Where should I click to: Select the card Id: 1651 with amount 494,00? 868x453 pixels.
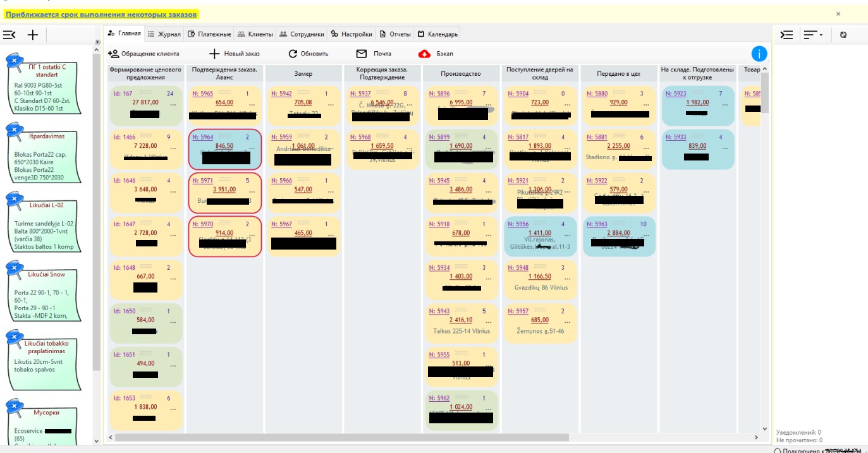(146, 367)
